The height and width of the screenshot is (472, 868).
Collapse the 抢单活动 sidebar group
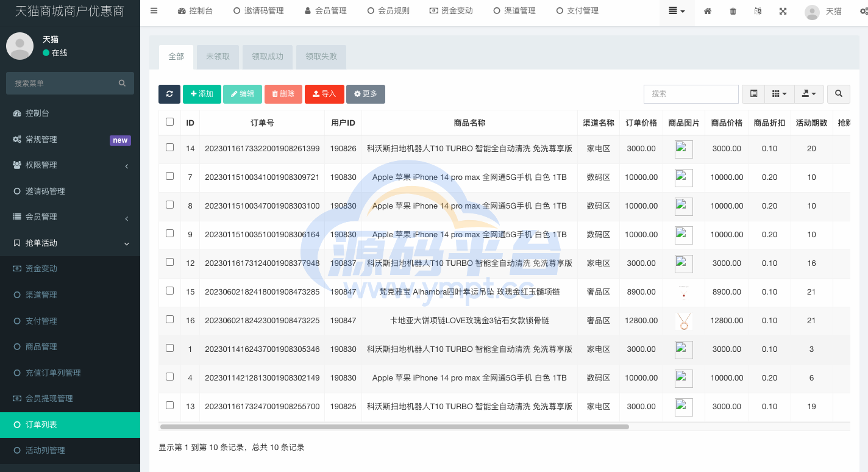(70, 243)
